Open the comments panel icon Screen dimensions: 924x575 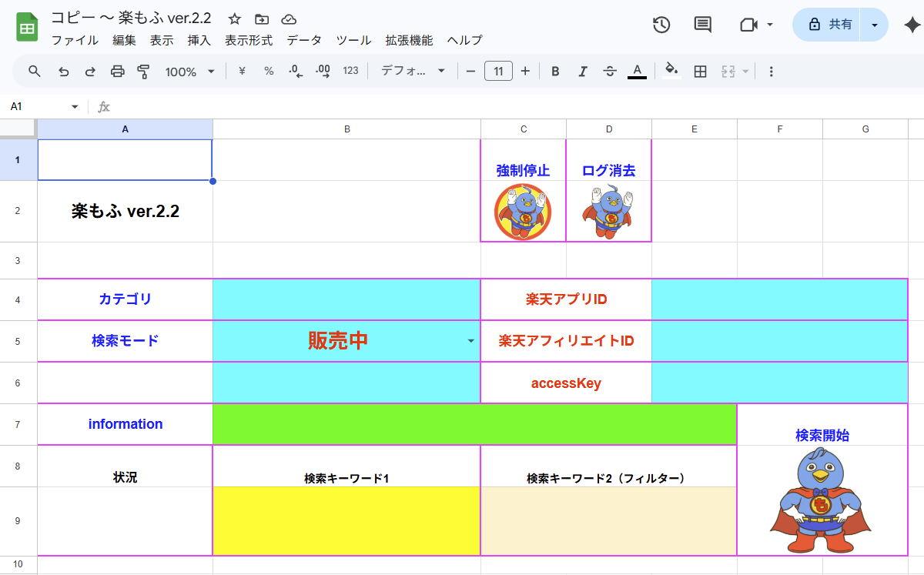point(702,25)
